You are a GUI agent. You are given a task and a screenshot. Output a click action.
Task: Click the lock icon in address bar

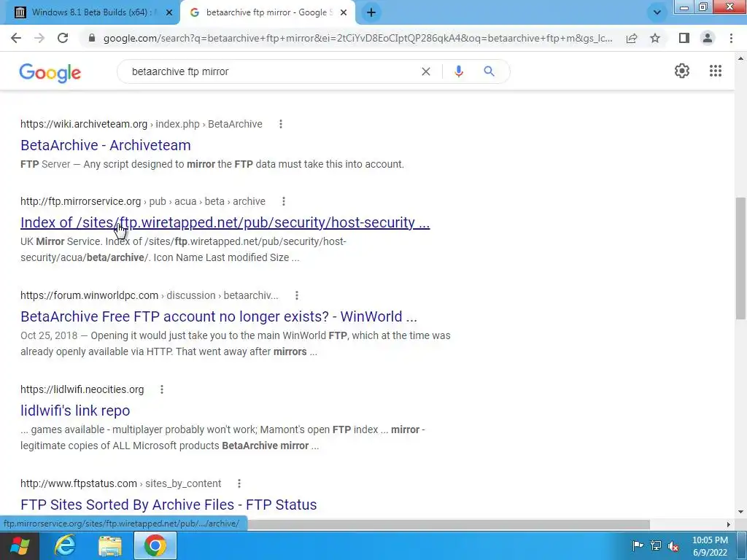[93, 38]
